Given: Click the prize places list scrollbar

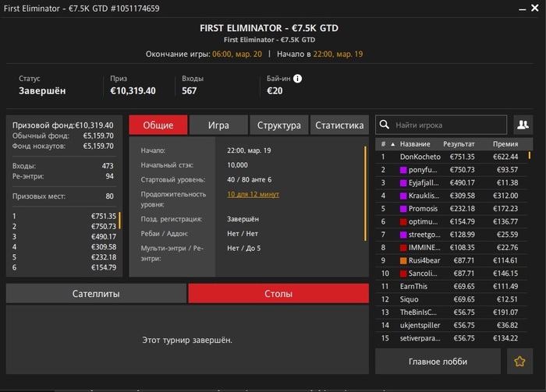Looking at the screenshot, I should click(x=120, y=221).
